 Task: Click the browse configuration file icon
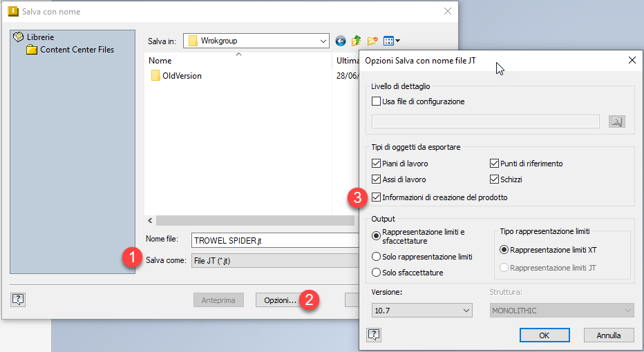(x=617, y=121)
